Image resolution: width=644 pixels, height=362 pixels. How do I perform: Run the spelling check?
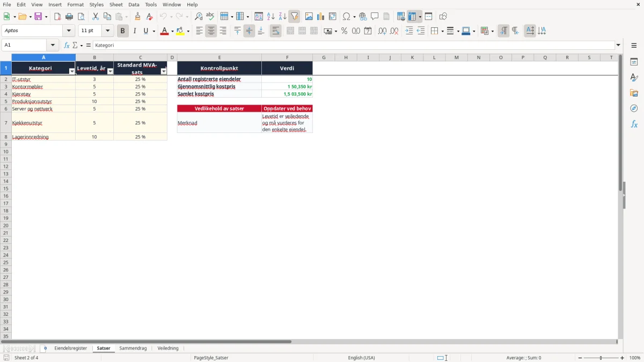click(x=210, y=17)
